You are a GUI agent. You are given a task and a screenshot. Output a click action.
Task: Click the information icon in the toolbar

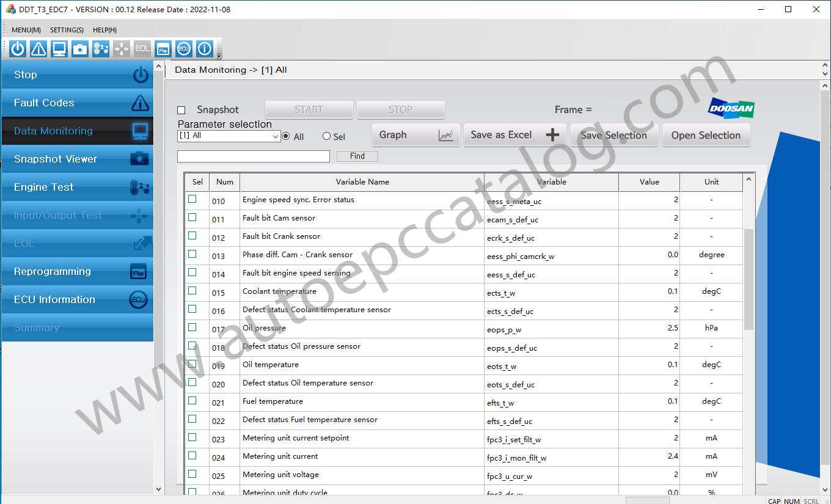(x=205, y=49)
